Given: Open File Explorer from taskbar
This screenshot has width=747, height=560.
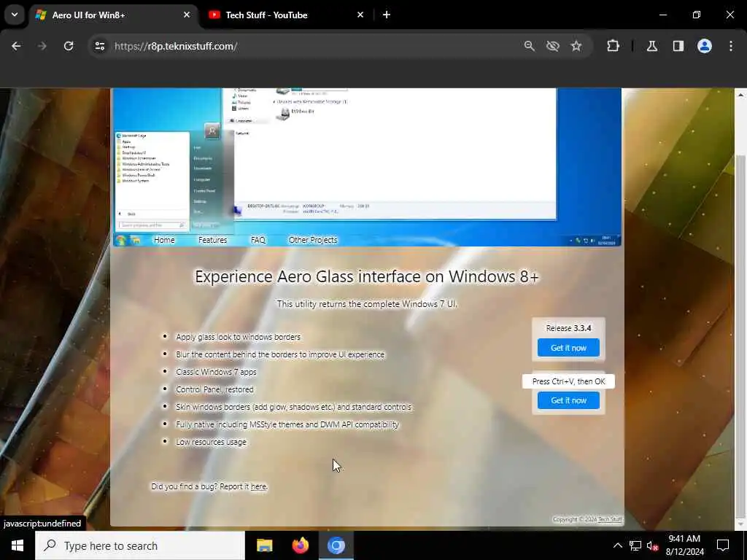Looking at the screenshot, I should point(264,545).
